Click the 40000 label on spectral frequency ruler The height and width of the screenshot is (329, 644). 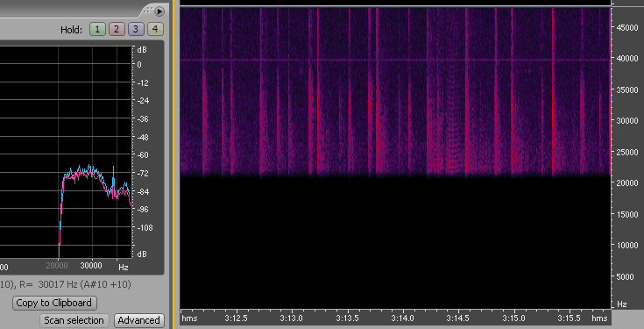[627, 59]
